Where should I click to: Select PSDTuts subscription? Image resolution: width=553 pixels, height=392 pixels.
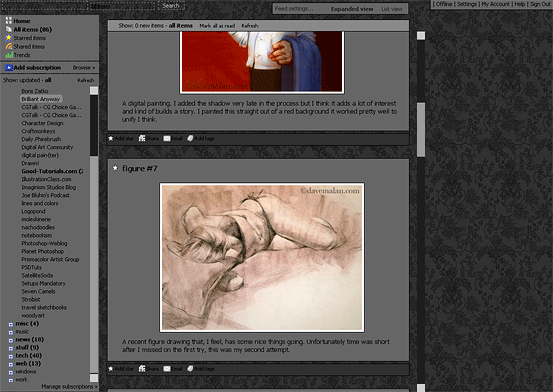(31, 267)
